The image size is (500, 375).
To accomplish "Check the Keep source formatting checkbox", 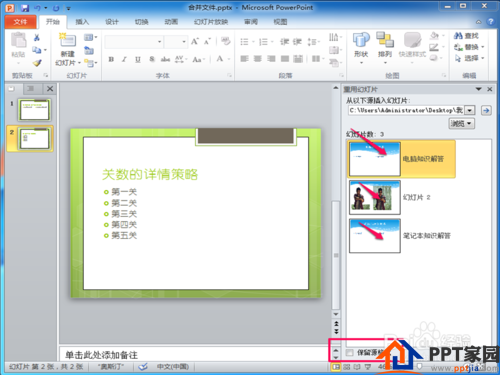I will (349, 353).
